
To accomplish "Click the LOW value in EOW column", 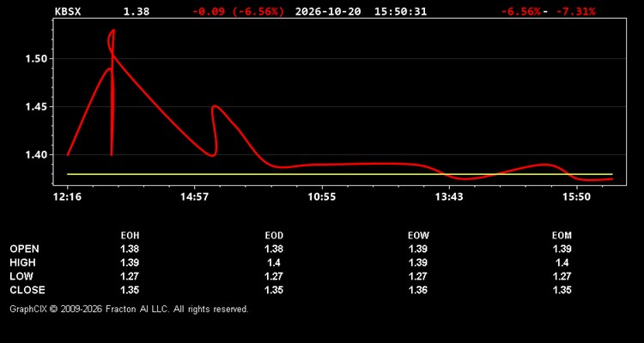I will (x=418, y=276).
